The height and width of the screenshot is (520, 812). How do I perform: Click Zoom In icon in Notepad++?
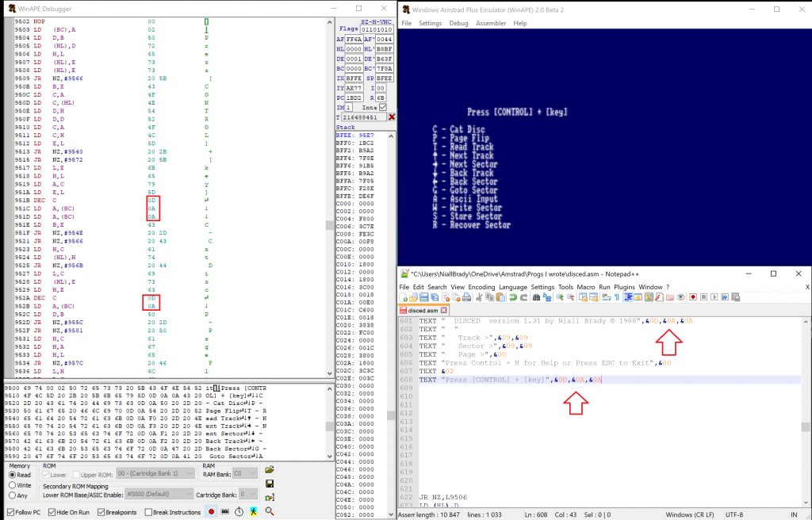tap(559, 297)
